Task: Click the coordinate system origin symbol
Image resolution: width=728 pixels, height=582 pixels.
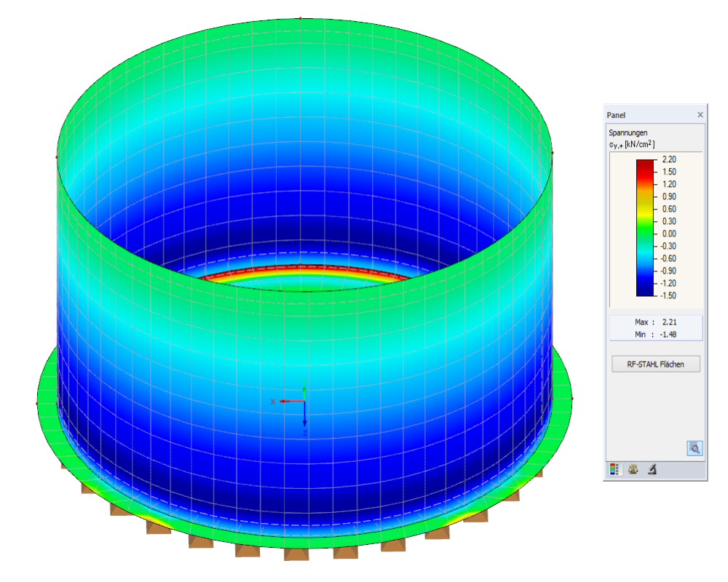Action: [304, 402]
